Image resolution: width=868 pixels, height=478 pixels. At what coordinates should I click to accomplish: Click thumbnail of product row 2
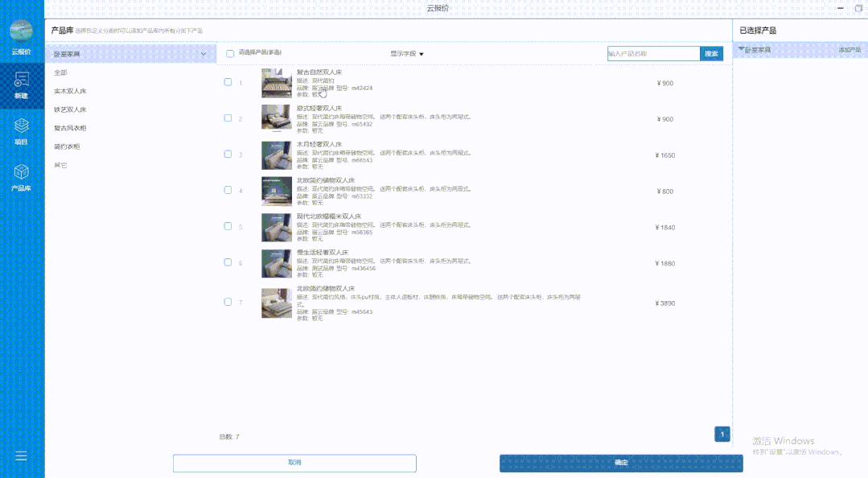click(276, 119)
